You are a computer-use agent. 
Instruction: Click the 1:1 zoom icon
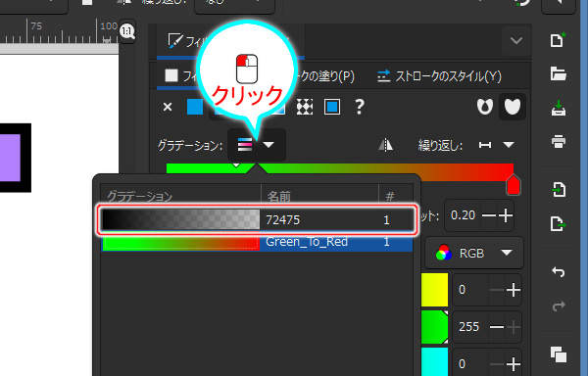(x=127, y=31)
